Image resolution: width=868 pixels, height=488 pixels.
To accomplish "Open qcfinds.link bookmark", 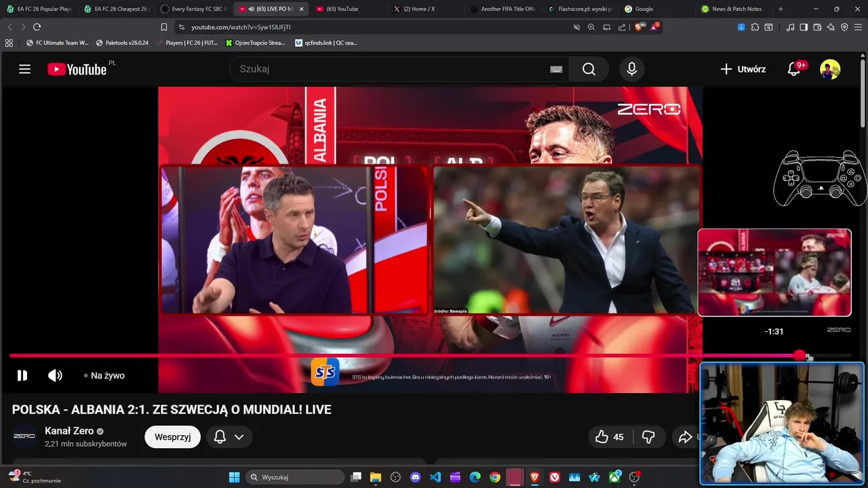I will coord(326,43).
